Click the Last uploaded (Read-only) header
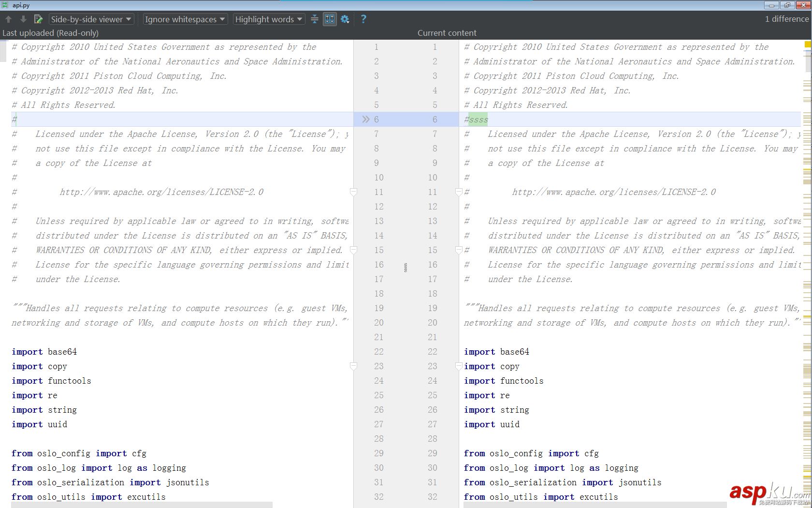The image size is (812, 508). pyautogui.click(x=50, y=33)
